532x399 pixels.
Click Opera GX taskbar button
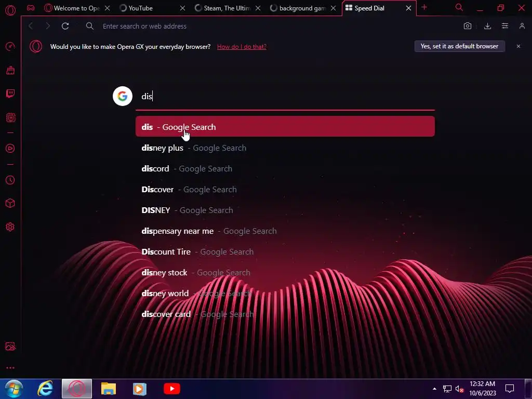click(x=77, y=389)
